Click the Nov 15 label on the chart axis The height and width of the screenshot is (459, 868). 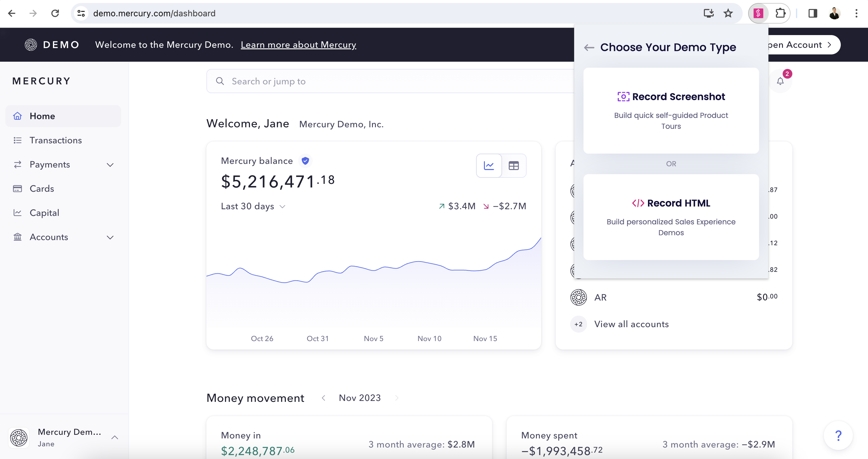(x=485, y=339)
